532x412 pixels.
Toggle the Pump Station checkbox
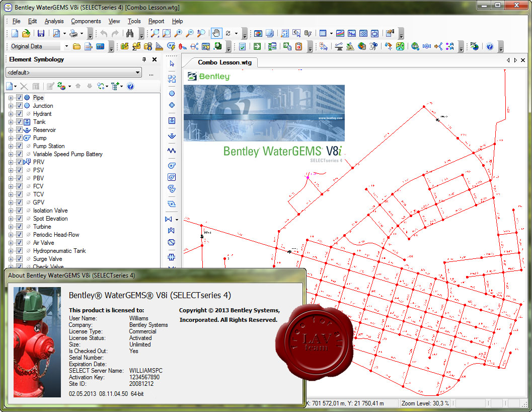pyautogui.click(x=19, y=146)
